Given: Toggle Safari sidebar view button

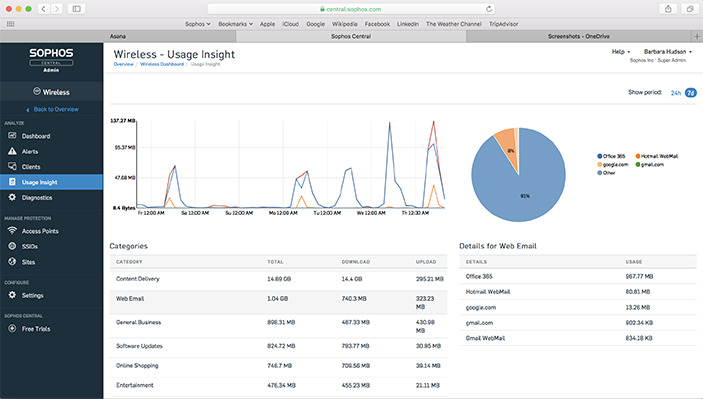Looking at the screenshot, I should [x=77, y=9].
